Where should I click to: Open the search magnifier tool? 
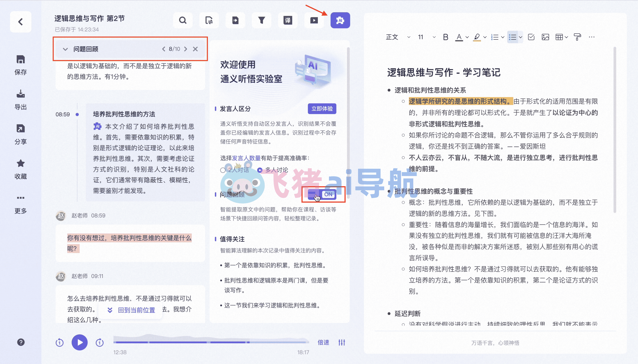click(x=183, y=20)
